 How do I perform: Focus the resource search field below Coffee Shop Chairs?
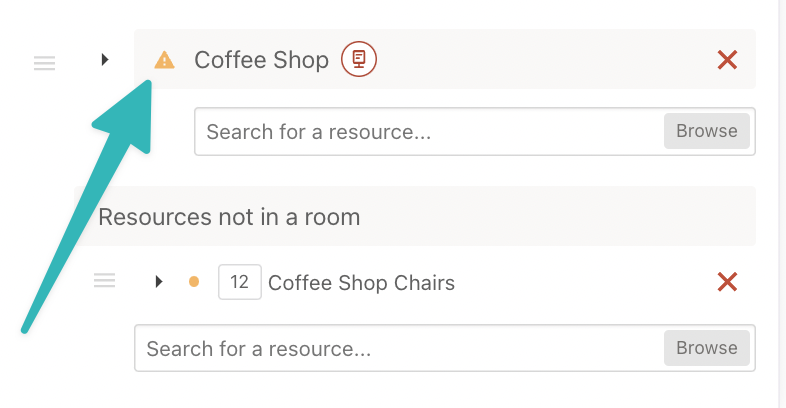pos(399,348)
